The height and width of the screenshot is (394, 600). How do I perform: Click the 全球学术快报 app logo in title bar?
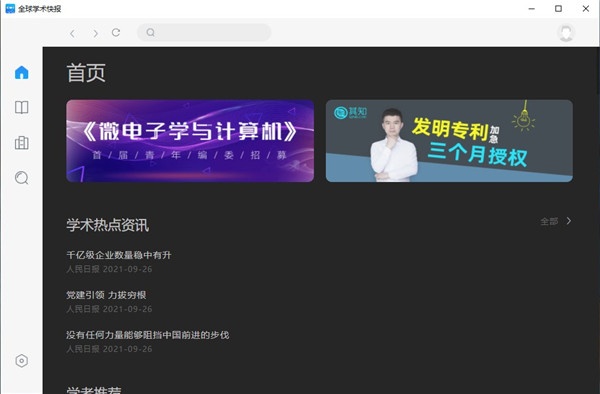click(10, 8)
